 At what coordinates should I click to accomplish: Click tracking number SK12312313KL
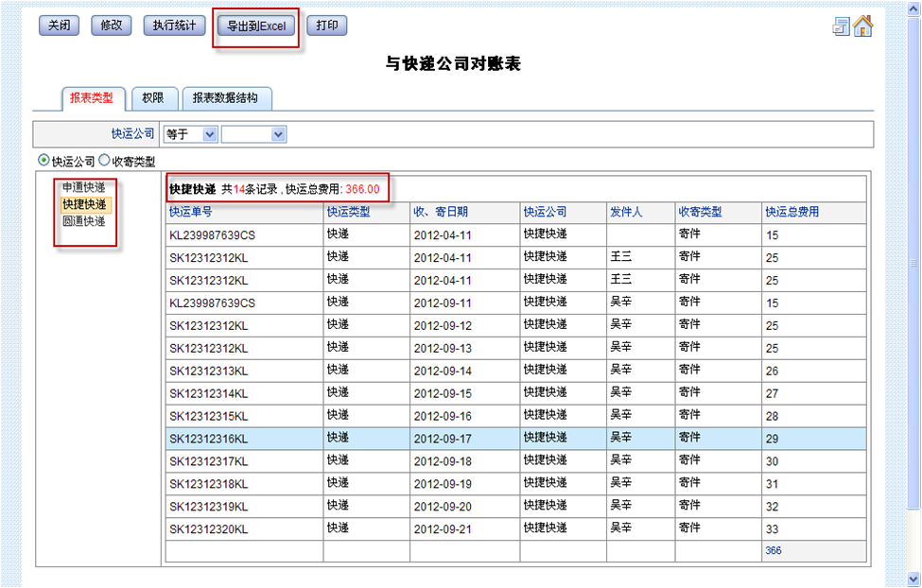click(x=209, y=371)
